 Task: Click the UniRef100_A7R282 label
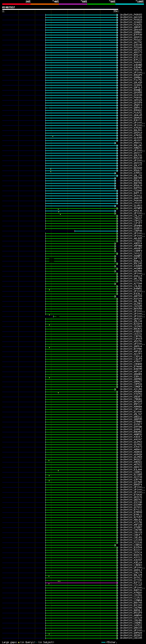pyautogui.click(x=131, y=128)
